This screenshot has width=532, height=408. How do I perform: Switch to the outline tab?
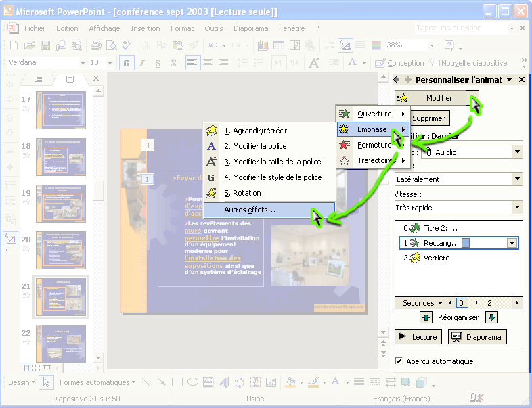(38, 79)
